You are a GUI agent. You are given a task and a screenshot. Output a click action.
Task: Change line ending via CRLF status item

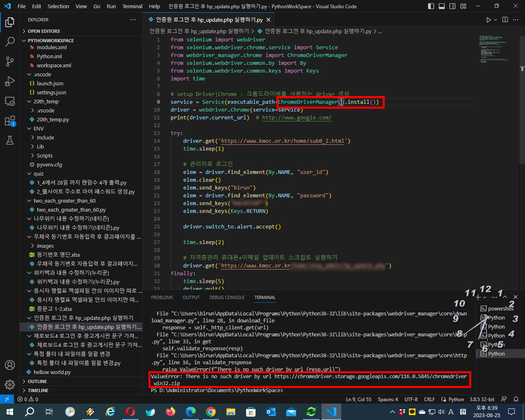click(x=429, y=399)
